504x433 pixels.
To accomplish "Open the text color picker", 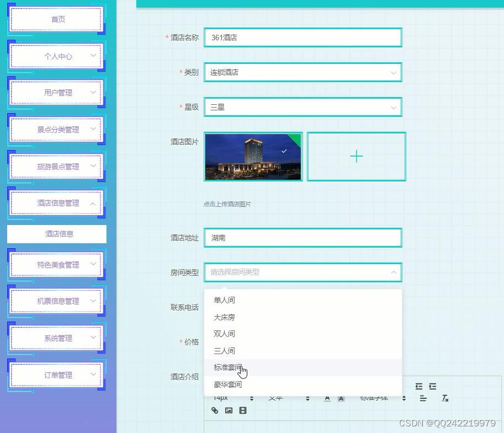I will point(327,398).
